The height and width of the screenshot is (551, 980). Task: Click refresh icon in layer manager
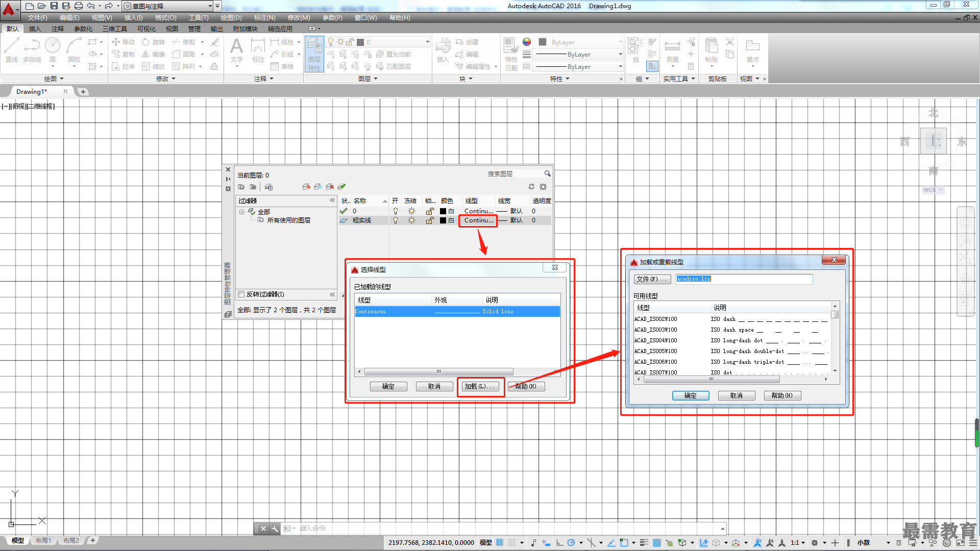point(531,187)
